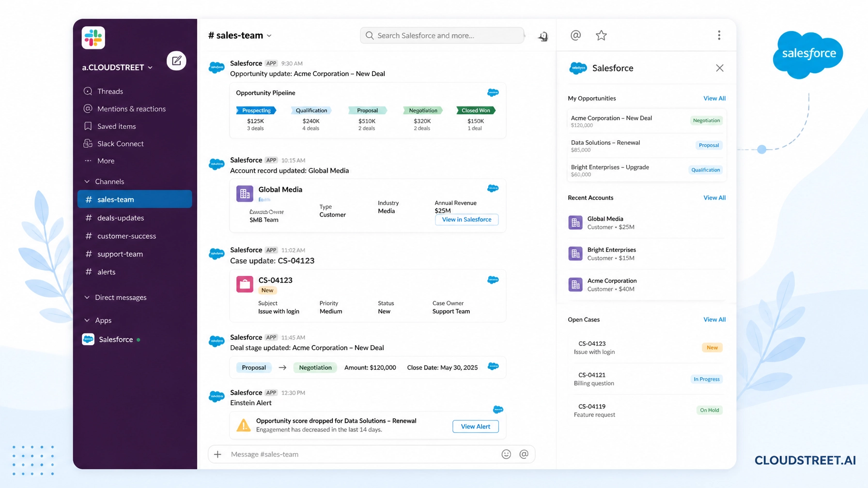The height and width of the screenshot is (488, 868).
Task: Click the red case briefcase icon for CS-04123
Action: tap(245, 284)
